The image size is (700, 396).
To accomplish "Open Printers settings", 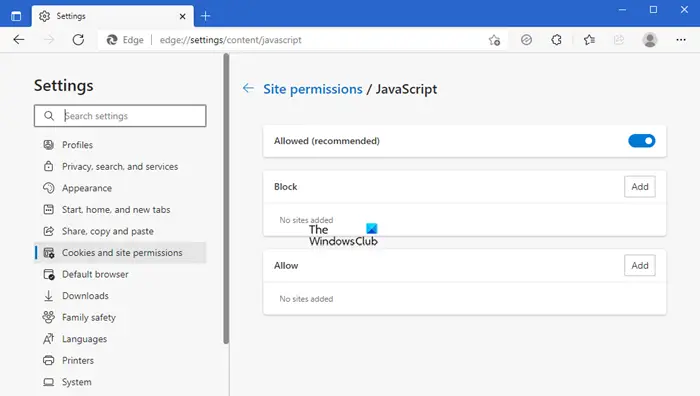I will tap(78, 360).
